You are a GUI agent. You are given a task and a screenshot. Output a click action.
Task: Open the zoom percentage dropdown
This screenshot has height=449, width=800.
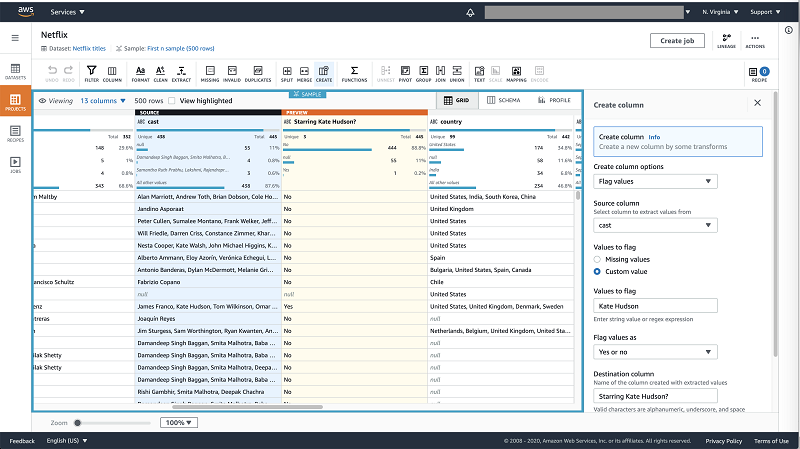click(x=179, y=422)
